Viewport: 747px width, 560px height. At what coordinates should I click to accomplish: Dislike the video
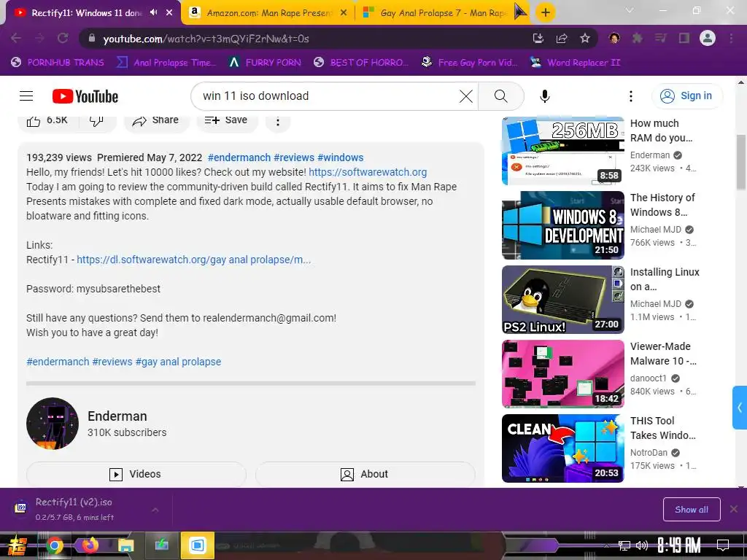(96, 120)
